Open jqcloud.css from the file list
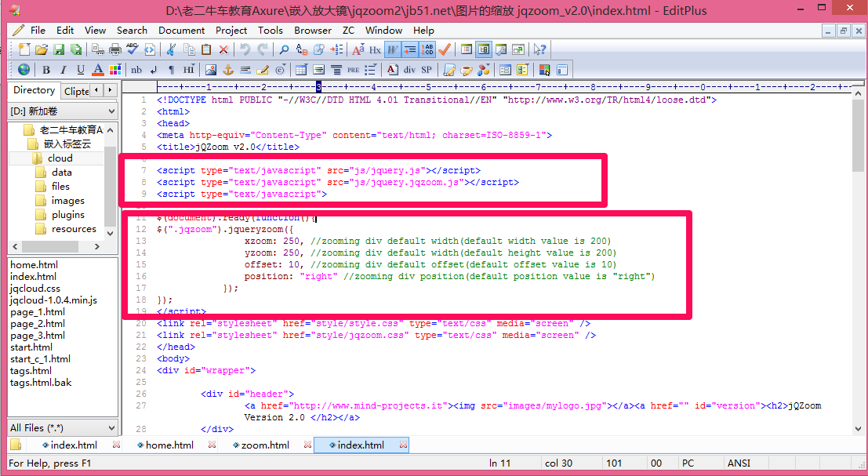This screenshot has width=868, height=476. click(x=35, y=289)
